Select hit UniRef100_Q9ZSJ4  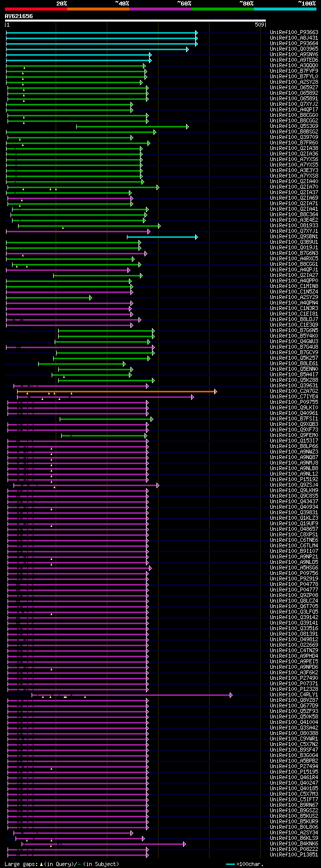(x=294, y=485)
